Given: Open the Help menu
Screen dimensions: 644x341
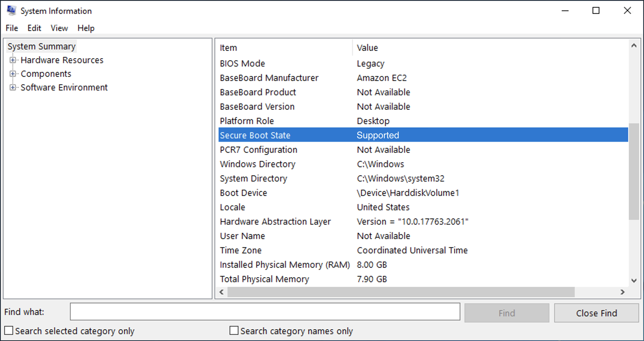Looking at the screenshot, I should tap(85, 28).
